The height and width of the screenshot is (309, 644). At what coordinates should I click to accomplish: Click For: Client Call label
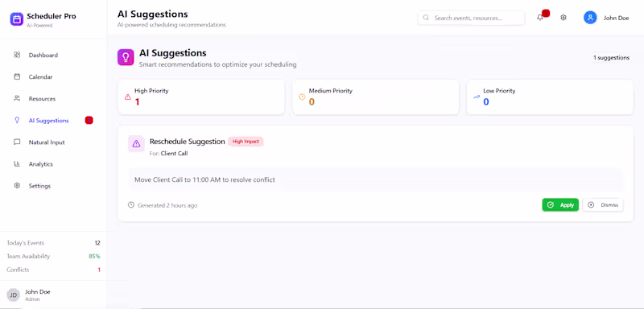coord(169,154)
